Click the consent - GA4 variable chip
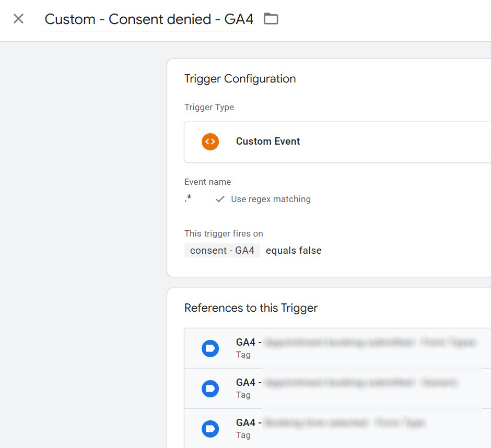This screenshot has width=491, height=448. tap(223, 251)
